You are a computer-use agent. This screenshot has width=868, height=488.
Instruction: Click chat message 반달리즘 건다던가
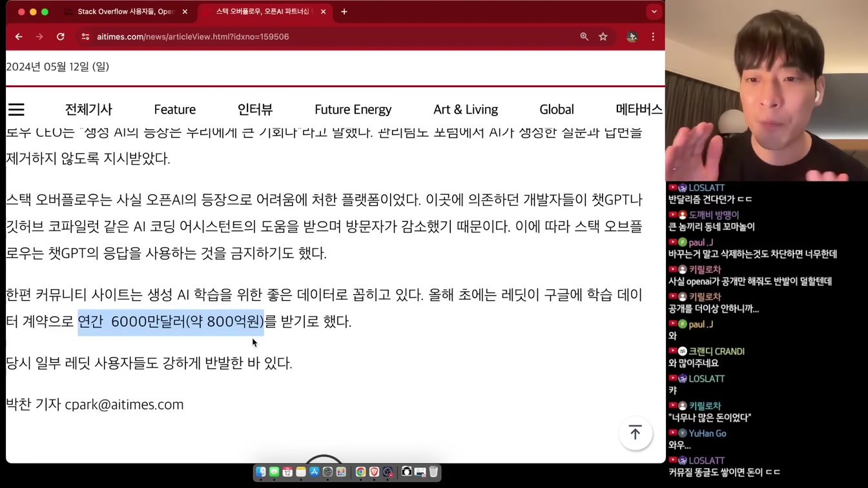[710, 199]
